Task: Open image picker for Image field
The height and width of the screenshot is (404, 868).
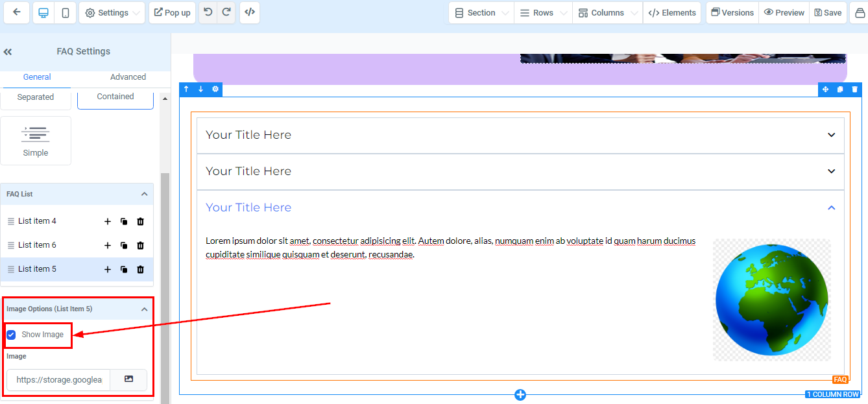Action: (x=128, y=379)
